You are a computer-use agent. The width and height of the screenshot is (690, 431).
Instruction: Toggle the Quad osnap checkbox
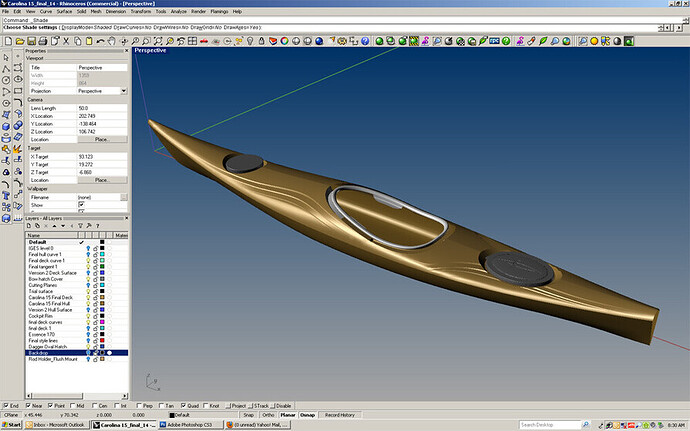183,405
